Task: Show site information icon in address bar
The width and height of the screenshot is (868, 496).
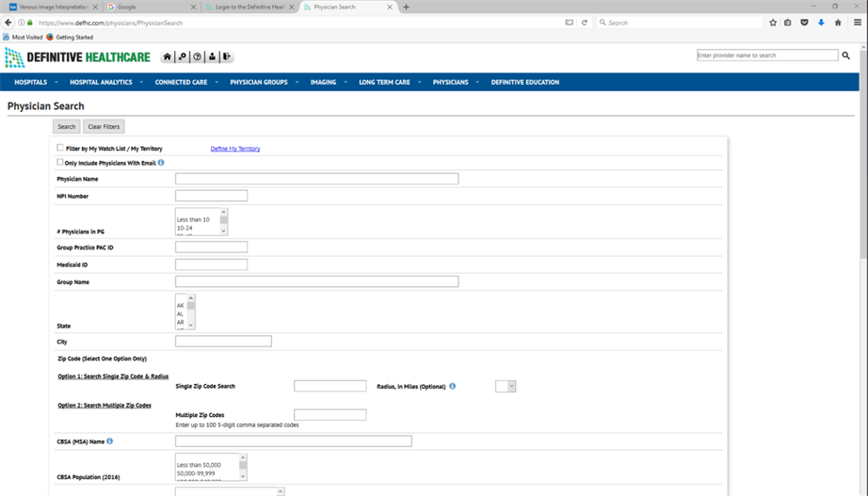Action: pos(21,23)
